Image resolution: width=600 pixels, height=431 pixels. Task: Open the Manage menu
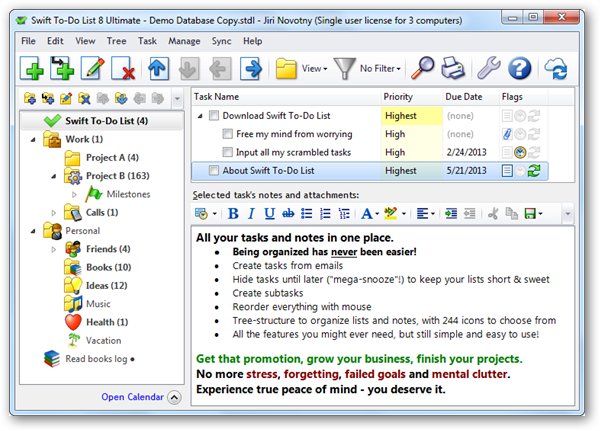(x=184, y=41)
